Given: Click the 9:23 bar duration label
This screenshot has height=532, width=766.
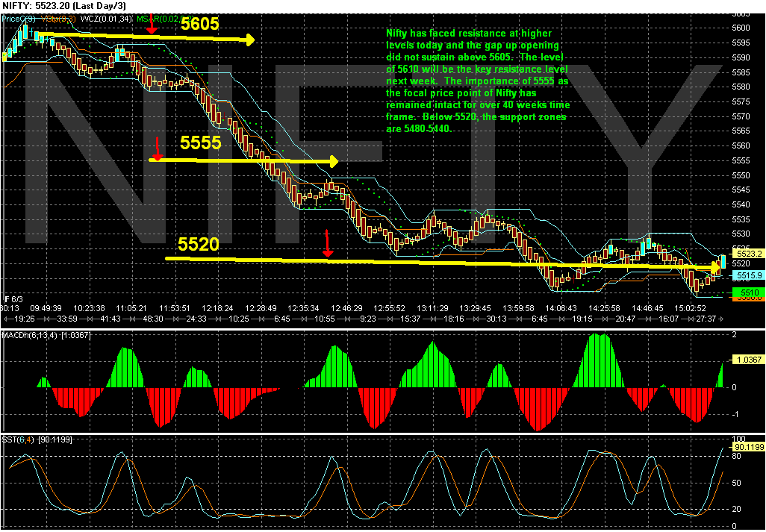Looking at the screenshot, I should (x=367, y=318).
